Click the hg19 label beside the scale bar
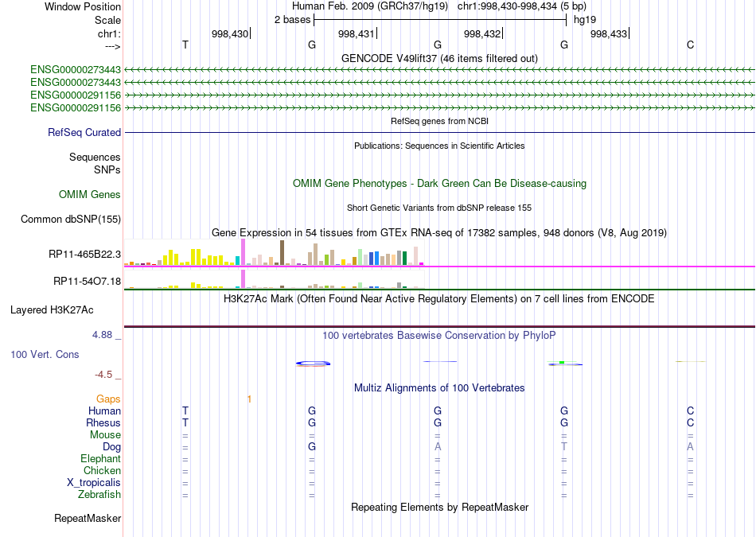This screenshot has width=756, height=537. pos(585,20)
